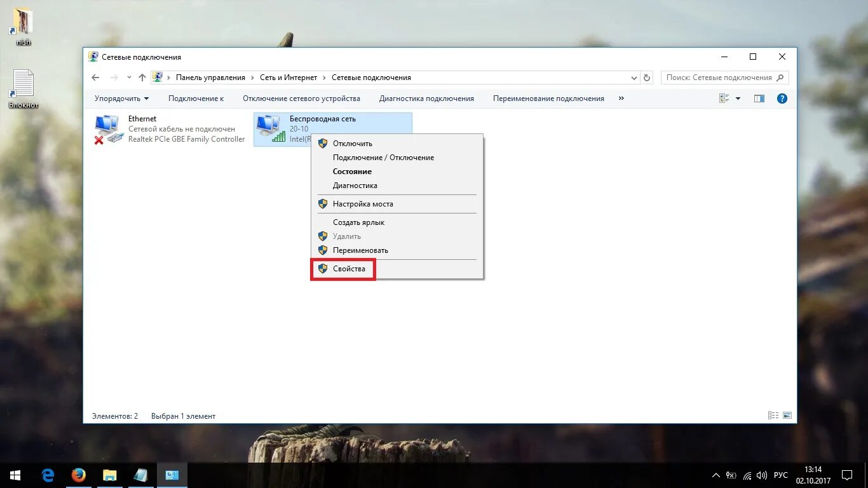The width and height of the screenshot is (868, 488).
Task: Expand the address bar history dropdown
Action: [x=634, y=78]
